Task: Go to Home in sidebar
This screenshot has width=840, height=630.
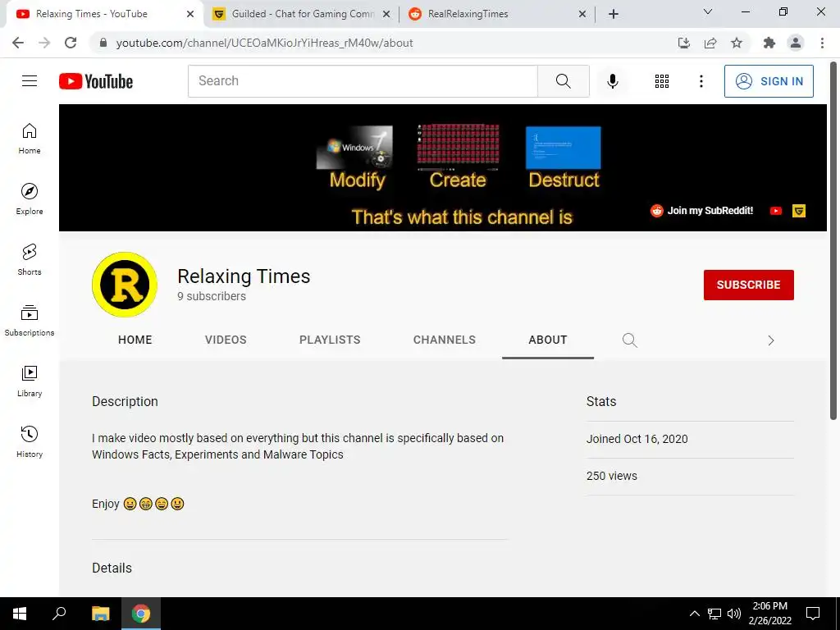Action: pyautogui.click(x=30, y=139)
